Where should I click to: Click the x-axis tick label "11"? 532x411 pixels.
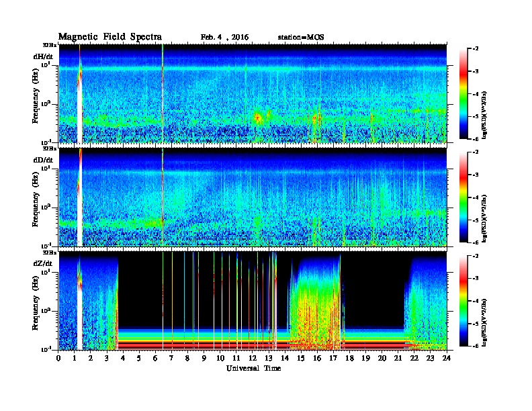[236, 358]
